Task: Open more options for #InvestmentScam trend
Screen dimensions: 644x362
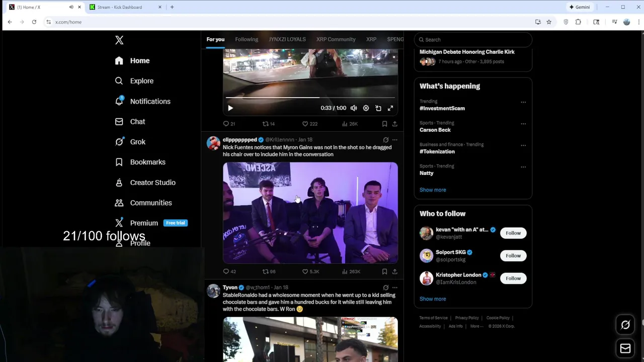Action: click(523, 102)
